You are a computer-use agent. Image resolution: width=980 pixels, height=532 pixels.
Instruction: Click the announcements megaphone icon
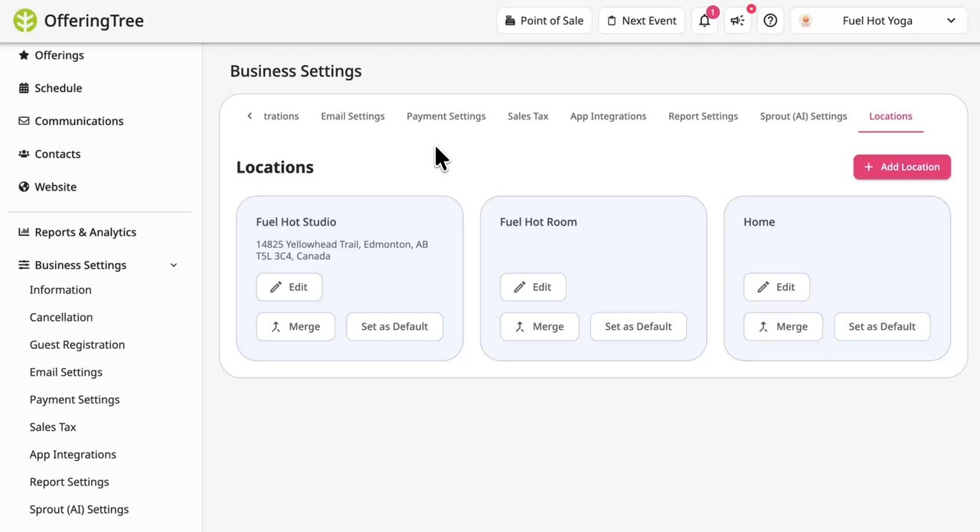click(737, 21)
